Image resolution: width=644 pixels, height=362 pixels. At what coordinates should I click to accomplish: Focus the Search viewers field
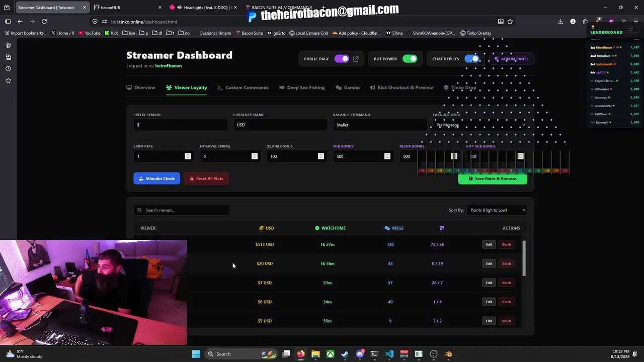[x=182, y=210]
